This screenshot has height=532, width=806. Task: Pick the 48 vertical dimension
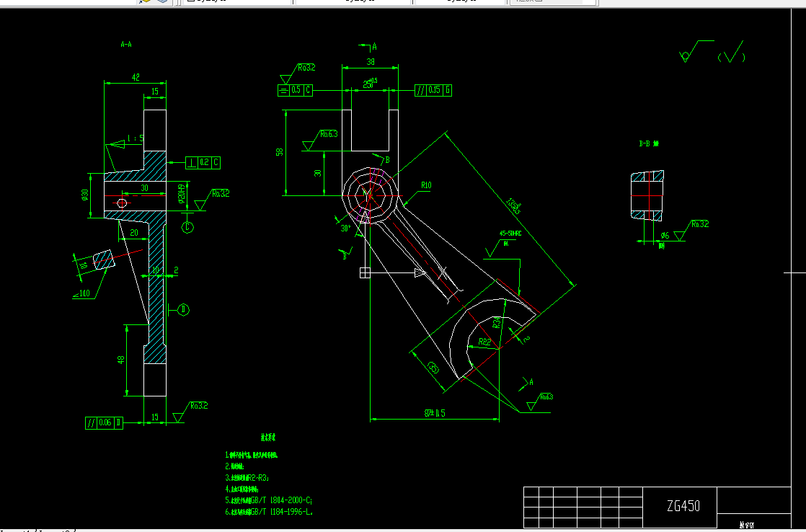[121, 360]
